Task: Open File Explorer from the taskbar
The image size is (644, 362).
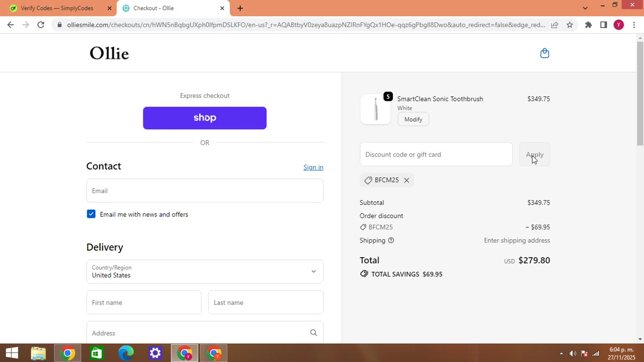Action: 39,353
